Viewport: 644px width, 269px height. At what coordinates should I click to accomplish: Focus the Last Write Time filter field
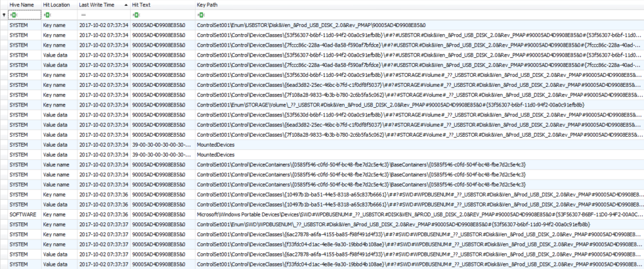(107, 14)
